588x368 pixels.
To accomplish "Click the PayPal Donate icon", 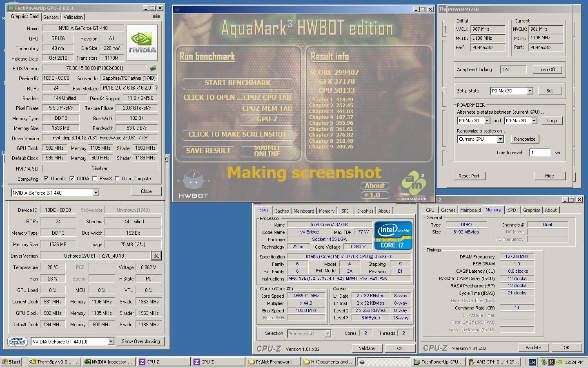I will [x=17, y=341].
